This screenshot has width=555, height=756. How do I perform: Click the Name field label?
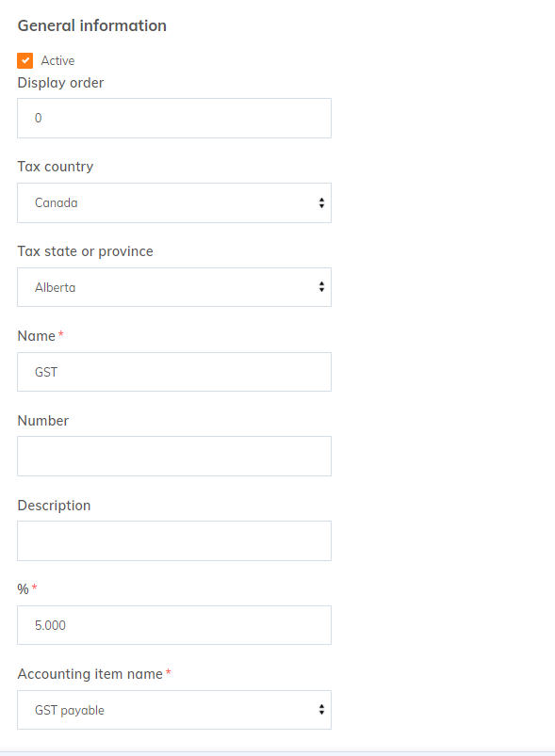coord(37,336)
